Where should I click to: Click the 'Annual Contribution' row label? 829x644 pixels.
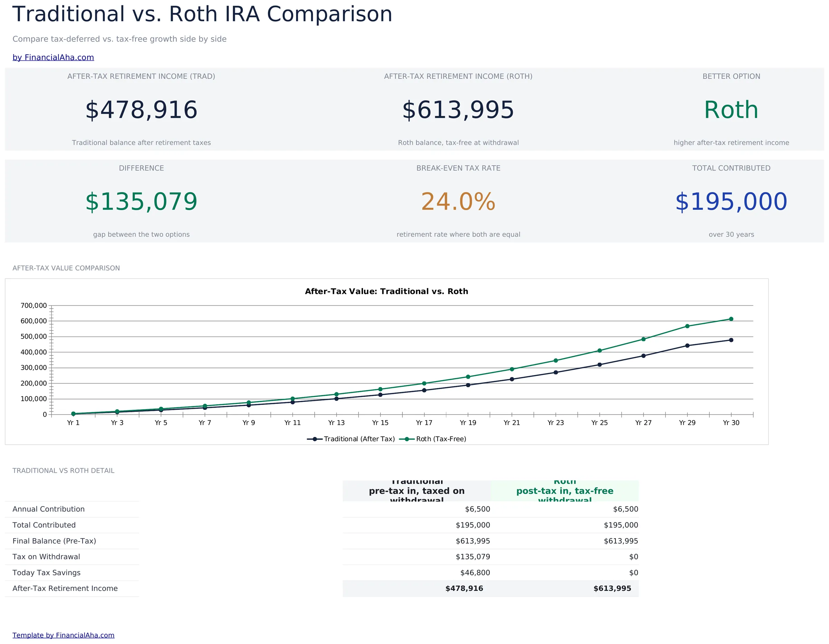[x=49, y=509]
